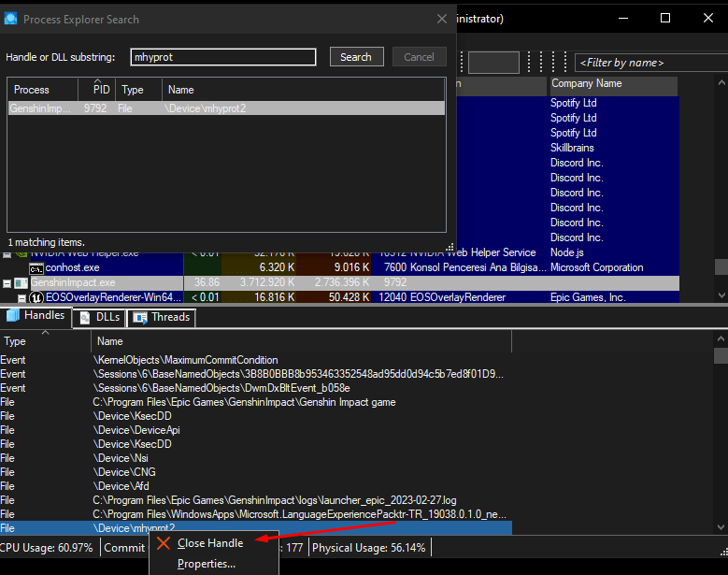Click the conhost.exe console icon

coord(36,268)
